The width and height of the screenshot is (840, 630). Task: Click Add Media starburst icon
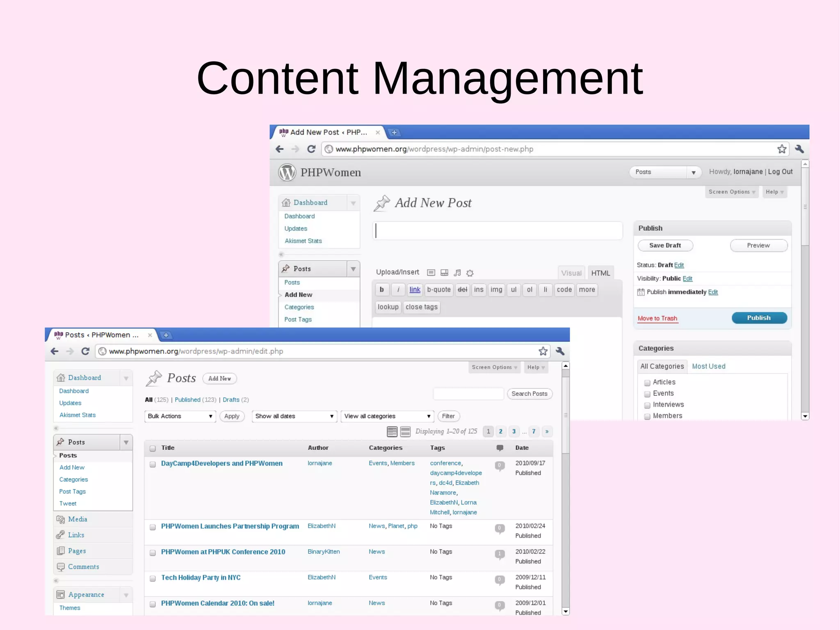point(470,273)
